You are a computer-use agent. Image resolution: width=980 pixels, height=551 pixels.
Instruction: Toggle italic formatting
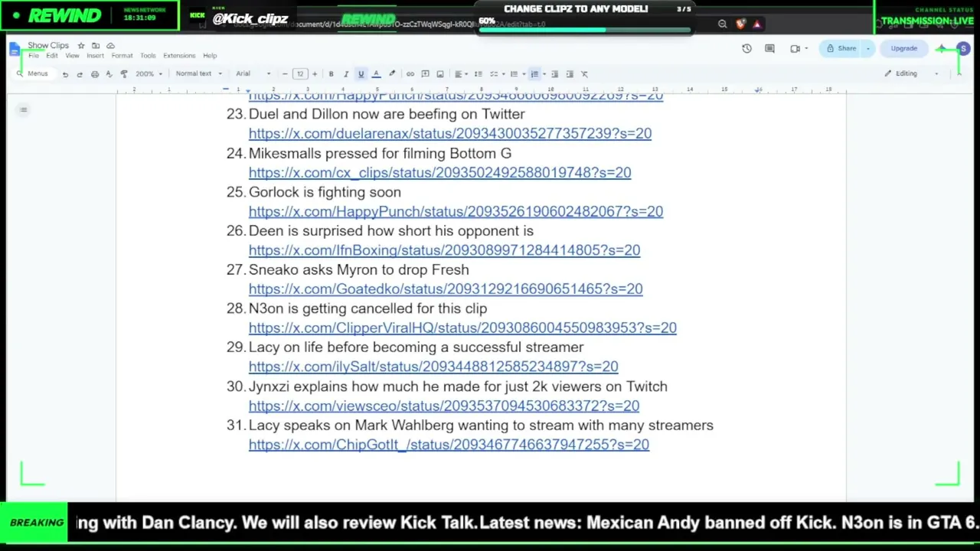(346, 74)
